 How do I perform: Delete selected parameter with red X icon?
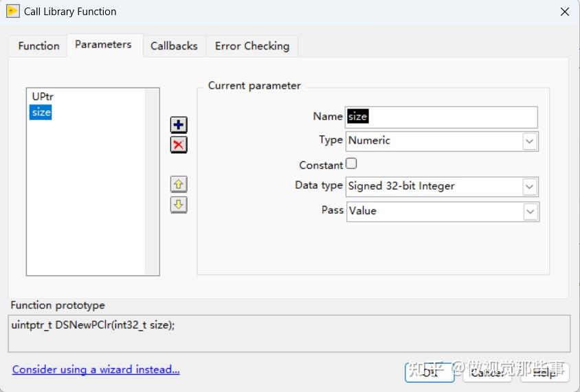179,144
